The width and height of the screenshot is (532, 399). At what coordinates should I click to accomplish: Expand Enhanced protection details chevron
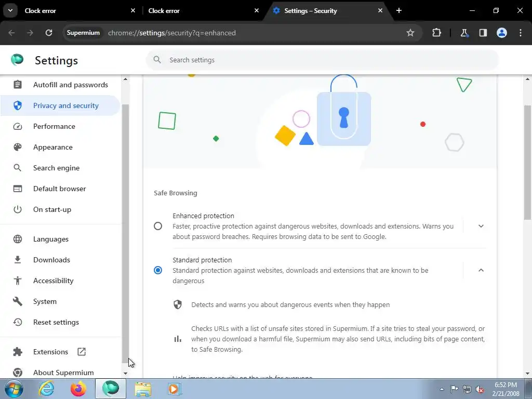click(x=481, y=226)
